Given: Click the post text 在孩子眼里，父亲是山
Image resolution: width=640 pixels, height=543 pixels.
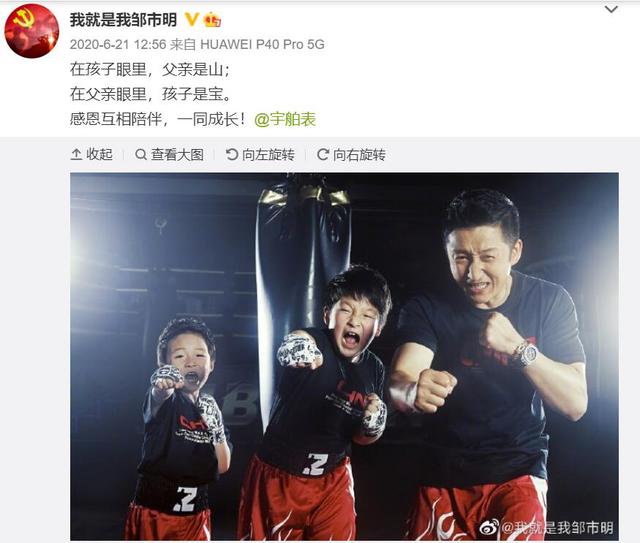Looking at the screenshot, I should [149, 69].
